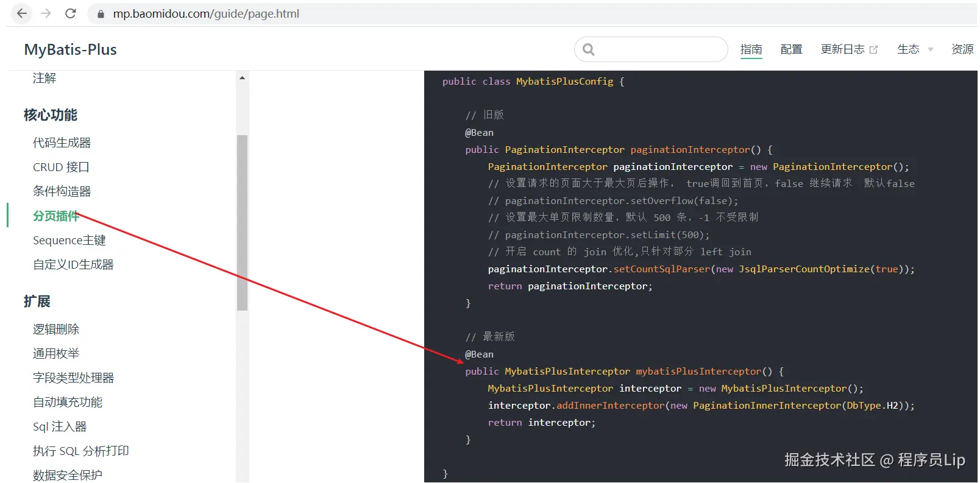Open 字段类型处理器 sidebar page
Screen dimensions: 980x483
click(73, 378)
